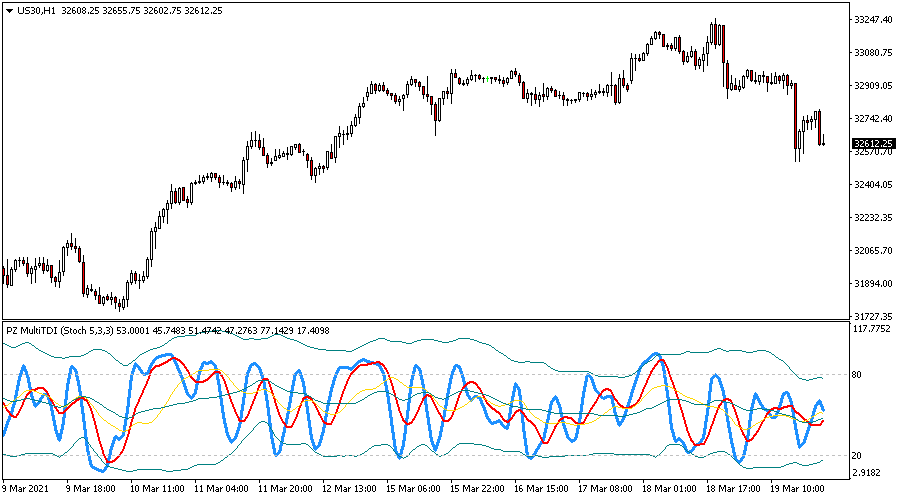
Task: Select the 19 Mar 10:00 time label
Action: click(797, 490)
